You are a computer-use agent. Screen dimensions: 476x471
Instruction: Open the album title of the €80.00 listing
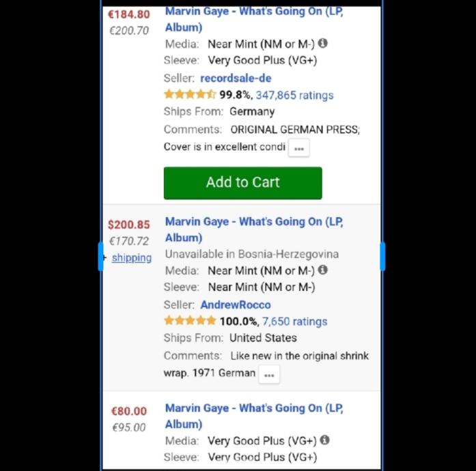[x=254, y=416]
